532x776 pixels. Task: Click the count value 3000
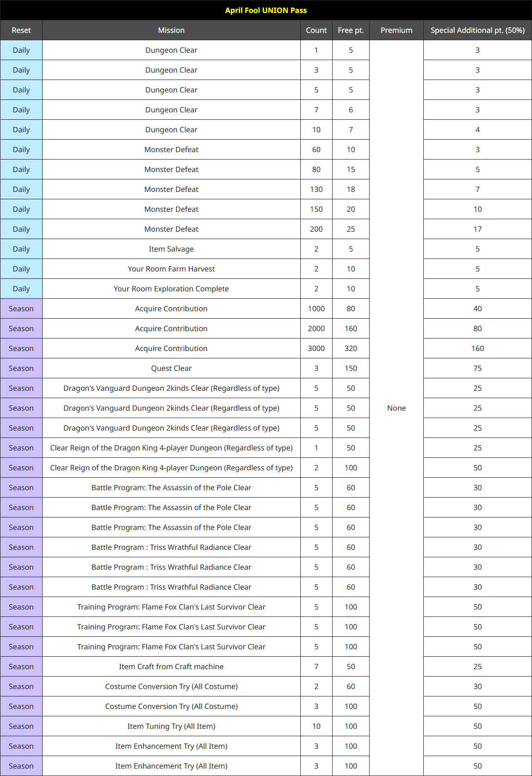pyautogui.click(x=316, y=348)
